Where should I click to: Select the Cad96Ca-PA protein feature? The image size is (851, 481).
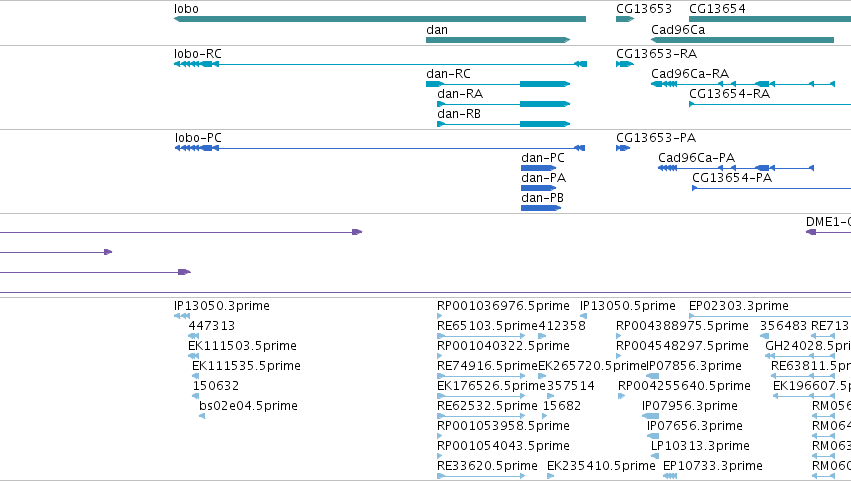[x=736, y=168]
